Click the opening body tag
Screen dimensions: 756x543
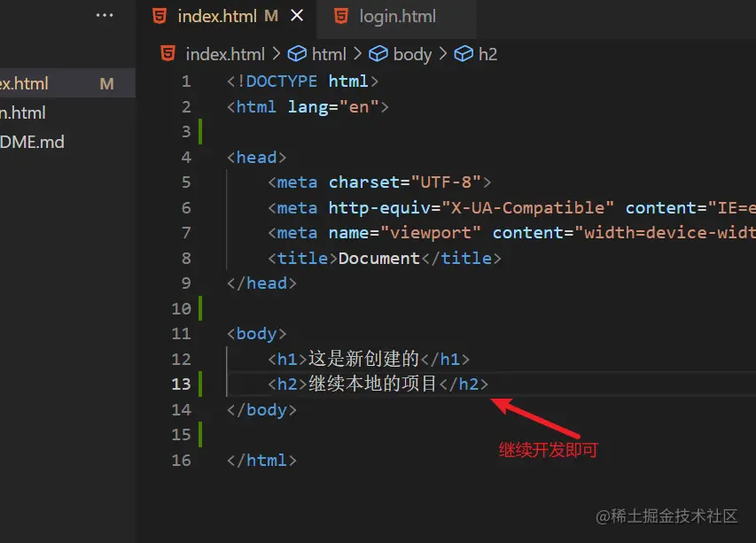[256, 333]
